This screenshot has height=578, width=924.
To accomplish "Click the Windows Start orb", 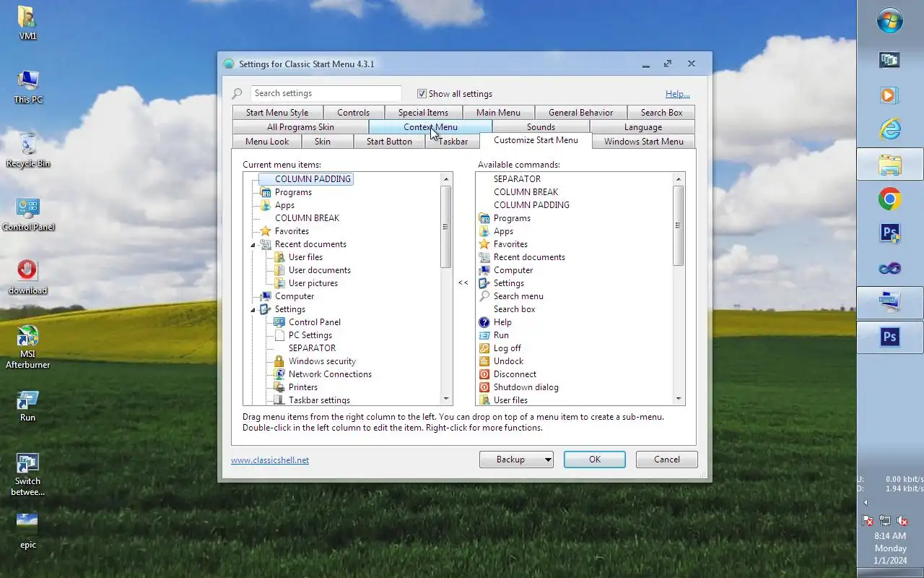I will coord(889,20).
